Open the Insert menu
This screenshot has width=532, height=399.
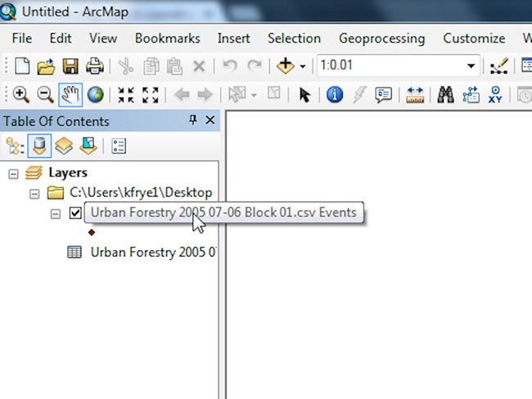pyautogui.click(x=234, y=38)
